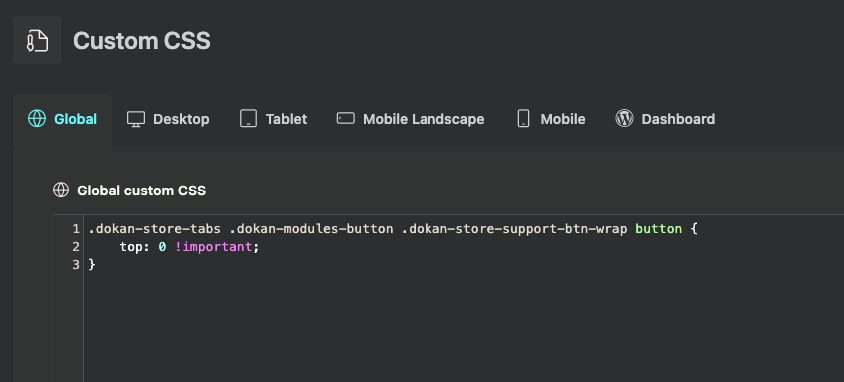Open the Desktop tab

pyautogui.click(x=168, y=119)
